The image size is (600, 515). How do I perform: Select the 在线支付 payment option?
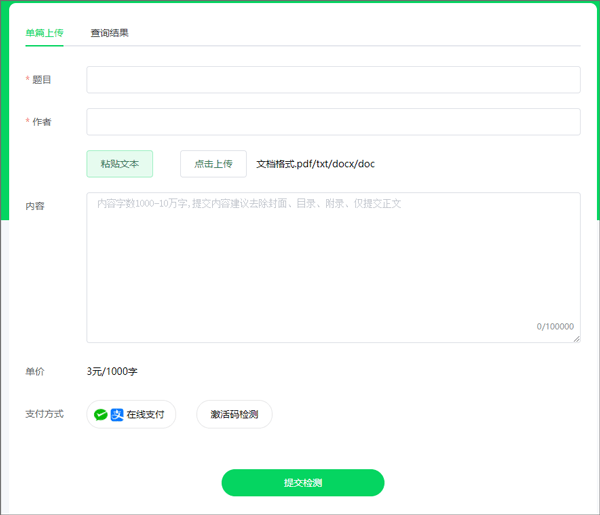tap(144, 414)
